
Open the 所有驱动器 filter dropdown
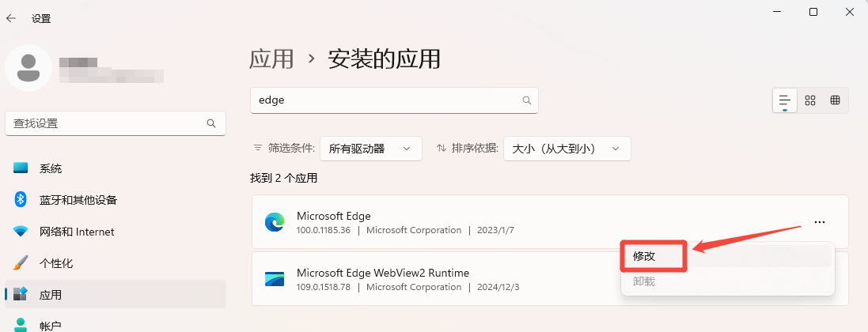(371, 149)
